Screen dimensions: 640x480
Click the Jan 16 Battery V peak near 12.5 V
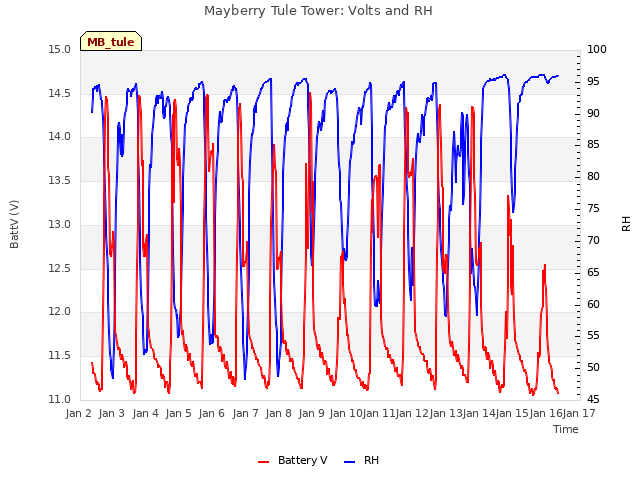click(x=545, y=265)
